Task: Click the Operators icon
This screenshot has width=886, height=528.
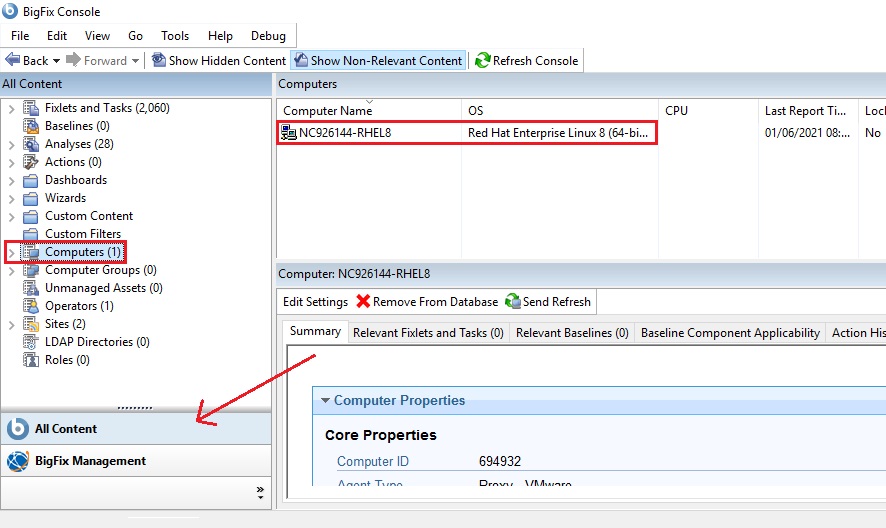Action: coord(31,306)
